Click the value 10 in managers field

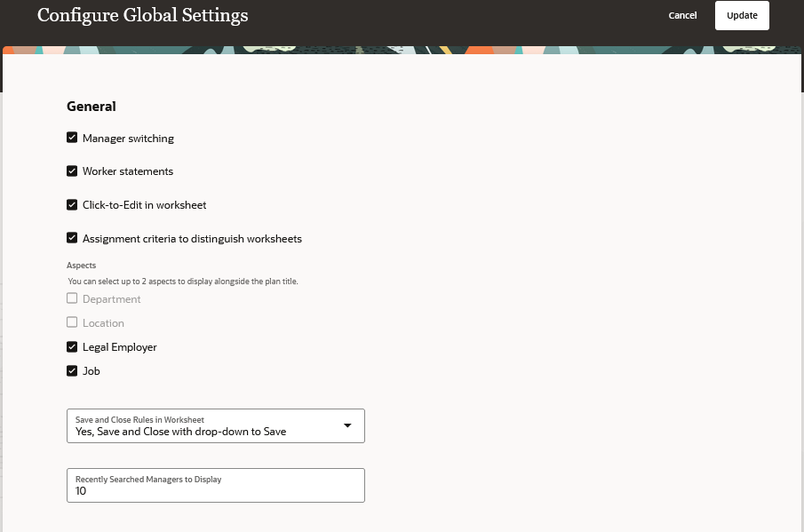coord(81,491)
